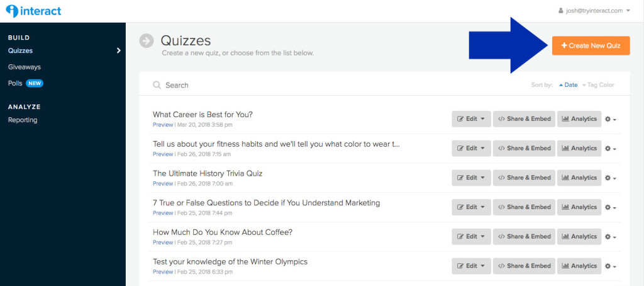Viewport: 644px width, 286px height.
Task: Select title '7 True or False Questions'
Action: [266, 203]
